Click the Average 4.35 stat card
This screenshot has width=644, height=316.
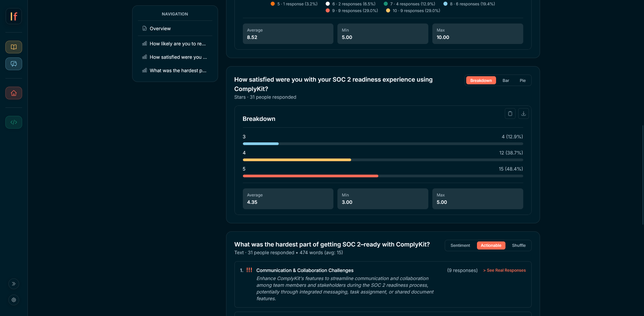288,199
